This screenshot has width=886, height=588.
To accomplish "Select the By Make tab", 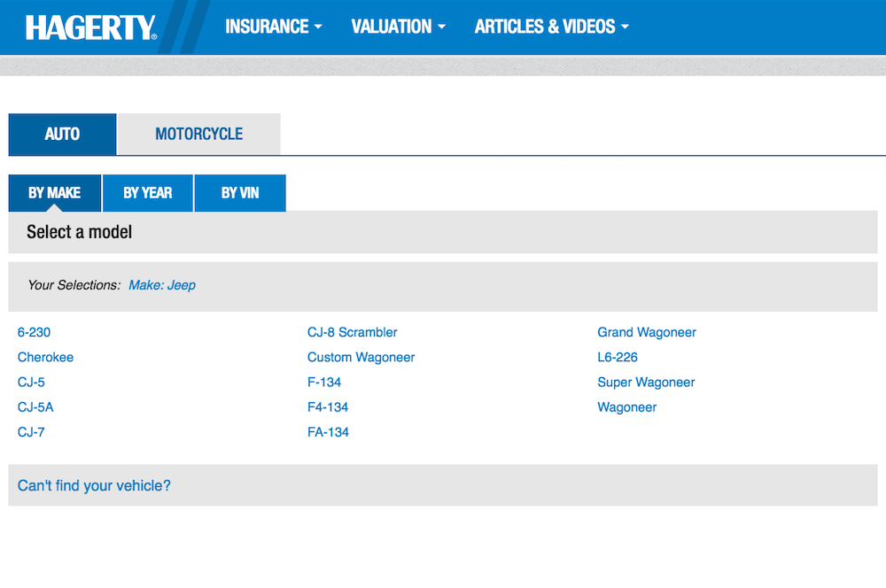I will point(55,193).
